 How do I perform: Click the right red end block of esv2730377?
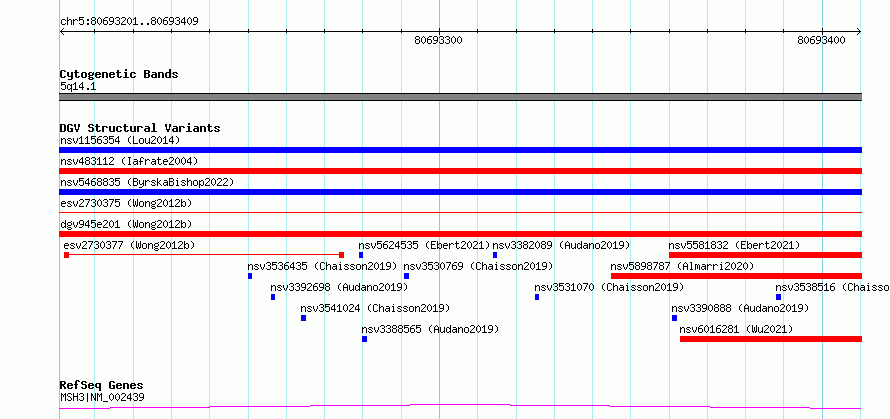[341, 255]
